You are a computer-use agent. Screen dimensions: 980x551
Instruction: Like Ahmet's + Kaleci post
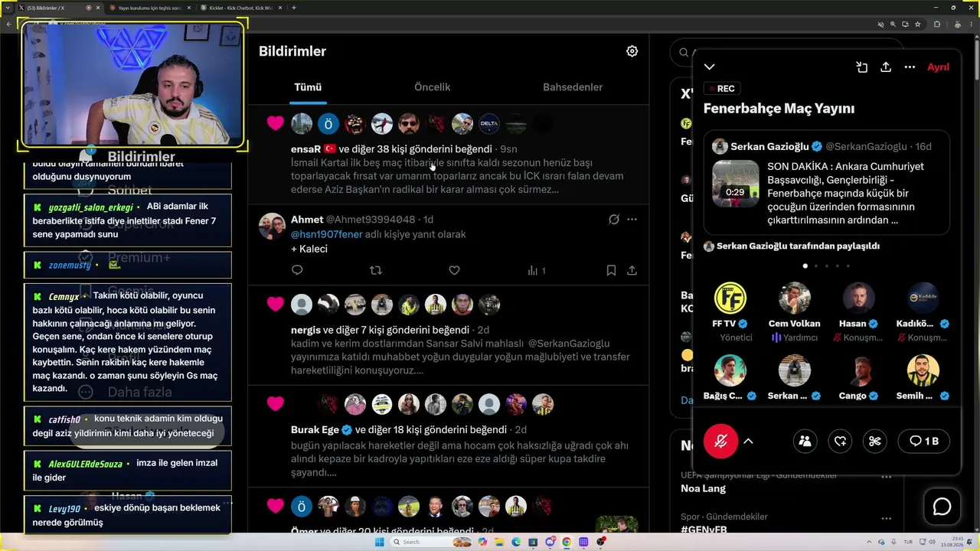(x=454, y=270)
